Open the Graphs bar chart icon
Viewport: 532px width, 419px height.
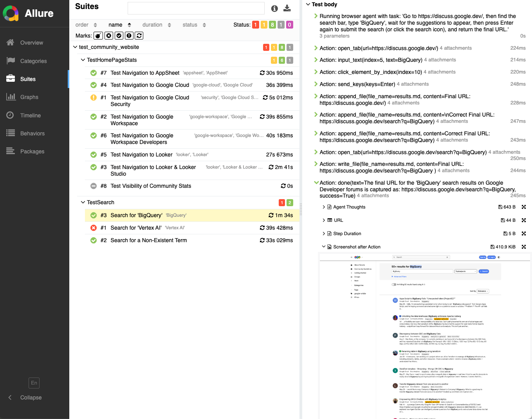point(11,97)
